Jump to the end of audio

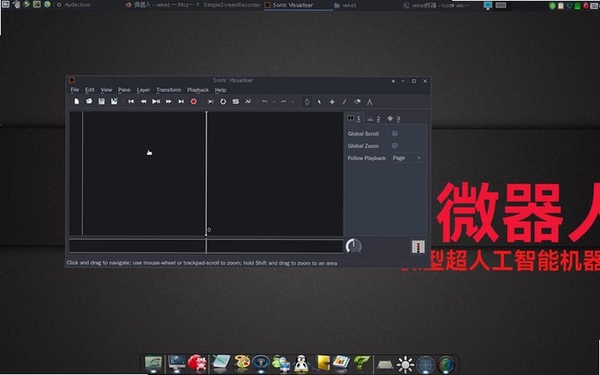(181, 101)
